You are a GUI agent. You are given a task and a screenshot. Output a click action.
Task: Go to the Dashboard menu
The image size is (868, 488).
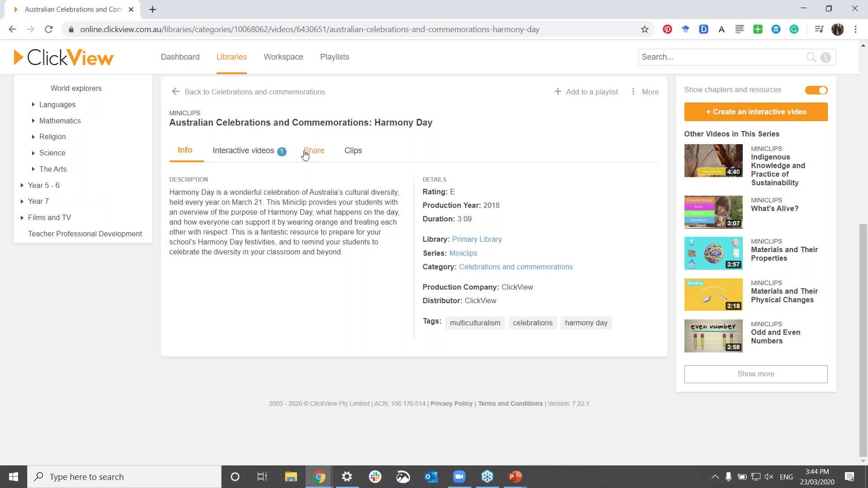[x=180, y=57]
